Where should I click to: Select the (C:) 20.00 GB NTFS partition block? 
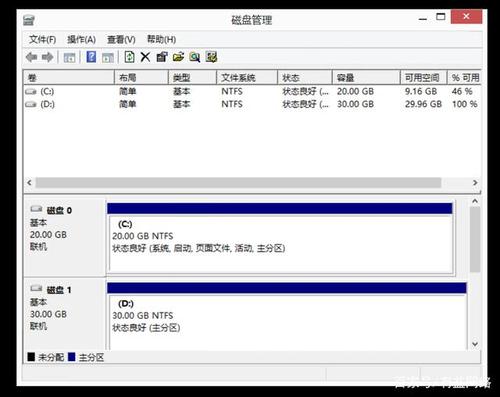(x=280, y=238)
